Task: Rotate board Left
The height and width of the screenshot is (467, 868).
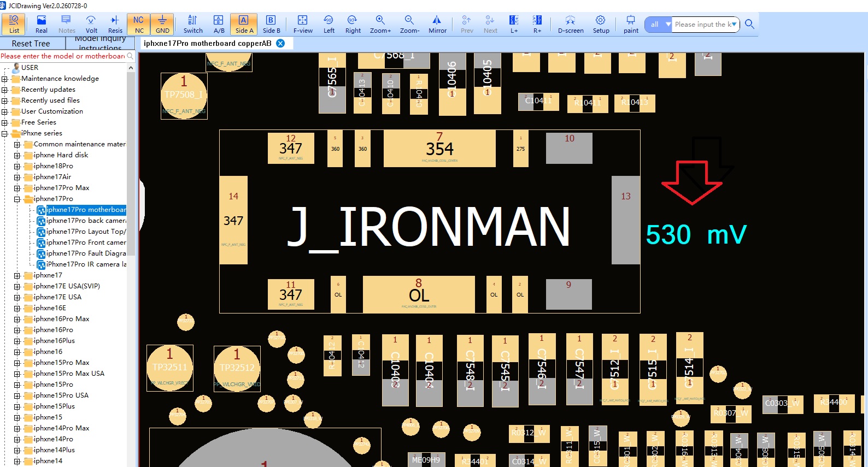Action: (329, 24)
